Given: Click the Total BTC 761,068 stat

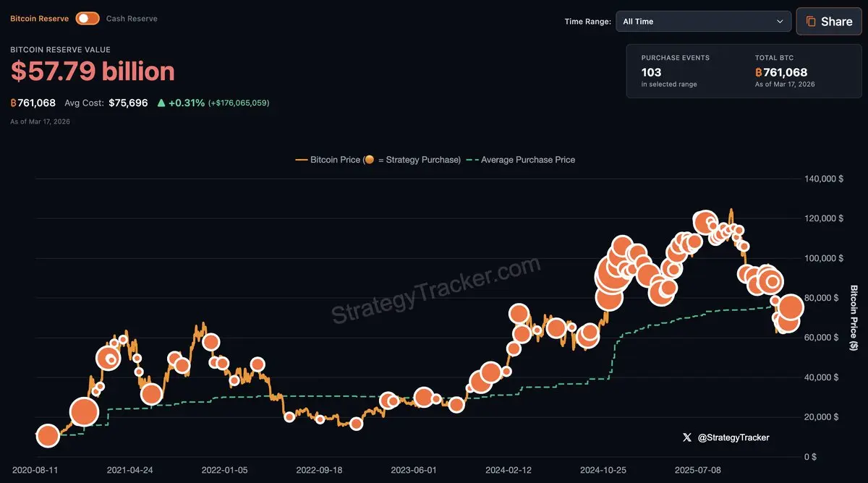Looking at the screenshot, I should click(781, 72).
